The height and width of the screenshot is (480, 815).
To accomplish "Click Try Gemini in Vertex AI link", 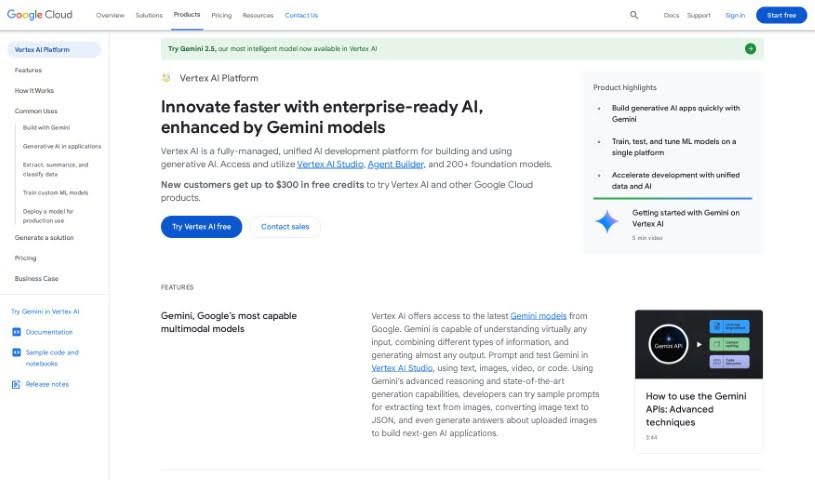I will pos(45,312).
